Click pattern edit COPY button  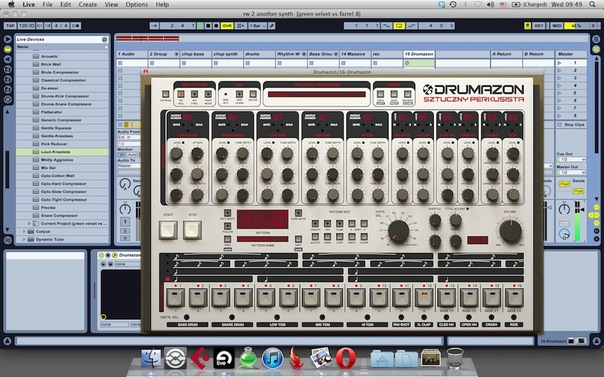pos(339,236)
